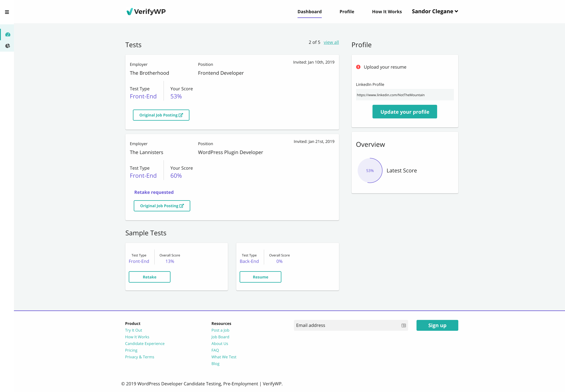Open The Brotherhood's Original Job Posting
Image resolution: width=565 pixels, height=392 pixels.
coord(161,115)
